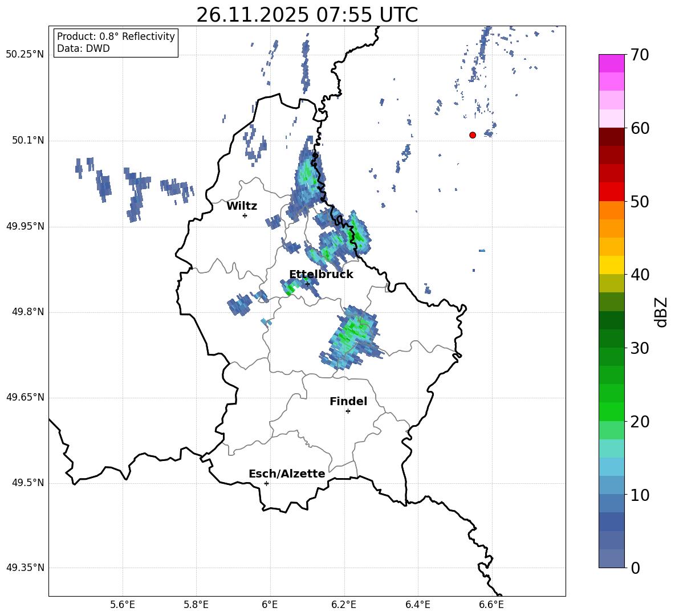Click the orange swatch just below 50 dBZ
This screenshot has height=616, width=675.
pyautogui.click(x=612, y=210)
